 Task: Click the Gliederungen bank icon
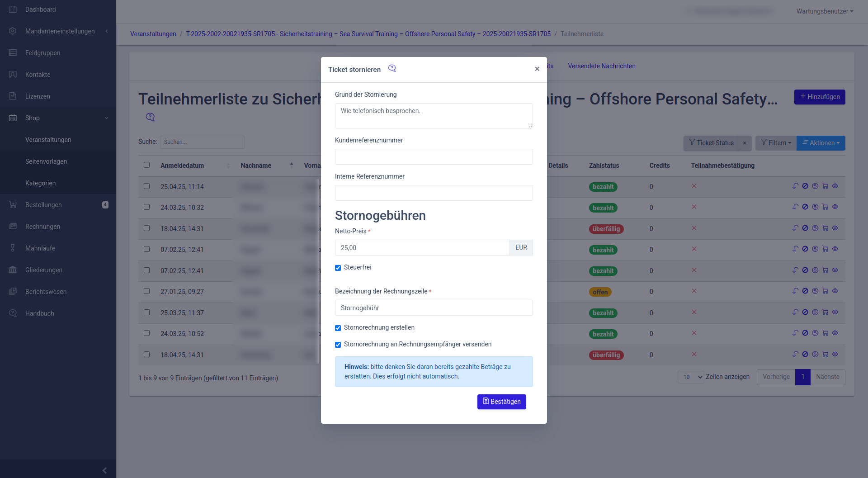[13, 270]
